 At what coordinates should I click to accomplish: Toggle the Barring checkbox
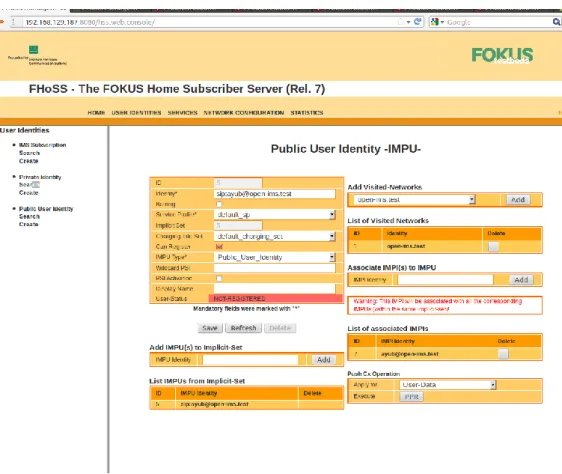219,204
